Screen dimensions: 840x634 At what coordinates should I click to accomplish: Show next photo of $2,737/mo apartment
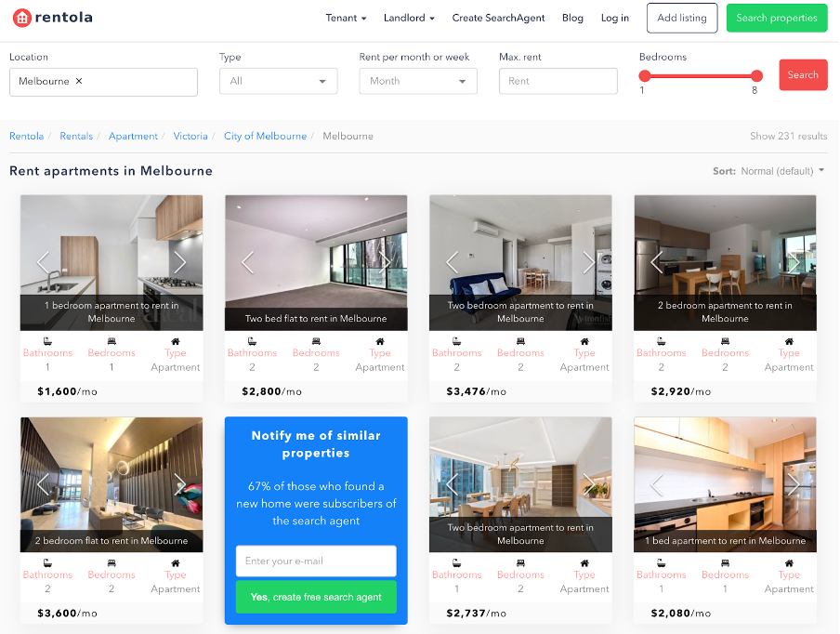coord(589,484)
